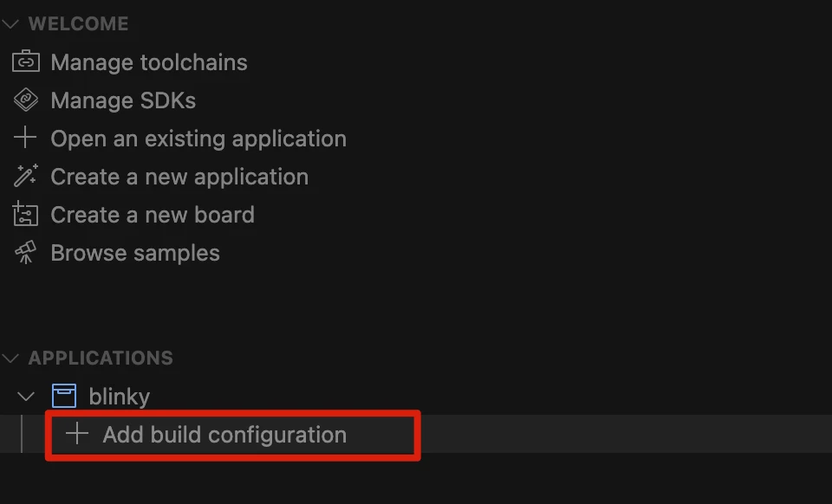Click the plus icon beside Add build configuration
This screenshot has width=832, height=504.
pyautogui.click(x=78, y=434)
